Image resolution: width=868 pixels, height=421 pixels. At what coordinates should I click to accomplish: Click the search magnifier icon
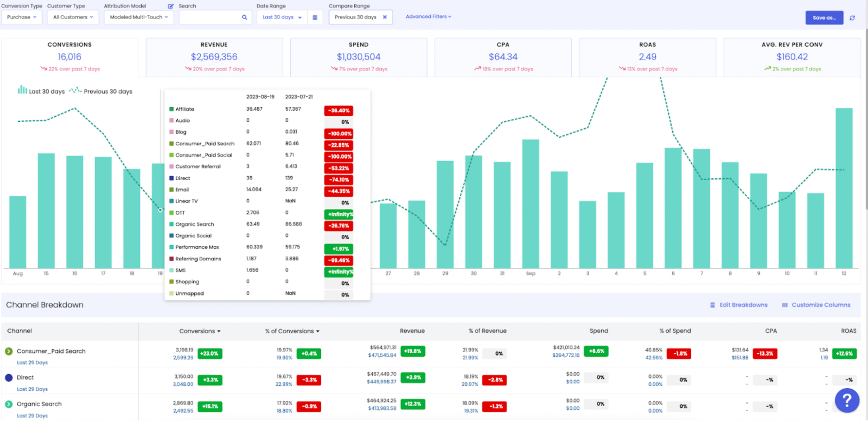tap(244, 17)
